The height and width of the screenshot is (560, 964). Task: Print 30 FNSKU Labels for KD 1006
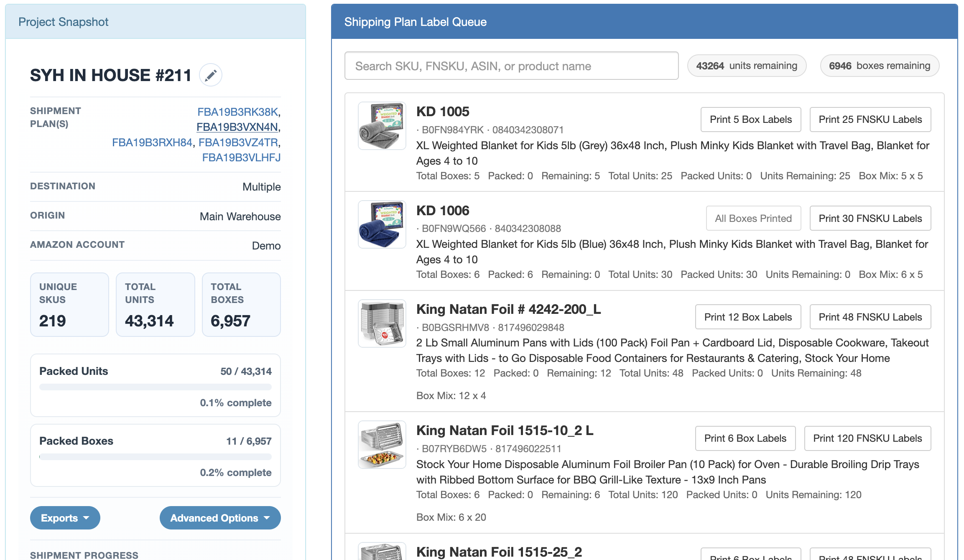[x=870, y=218]
